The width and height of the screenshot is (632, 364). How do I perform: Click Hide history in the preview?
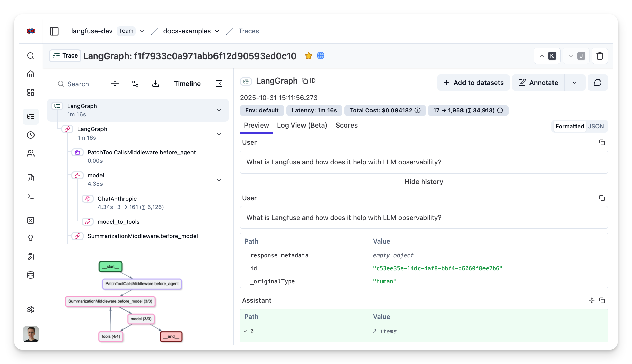coord(424,182)
